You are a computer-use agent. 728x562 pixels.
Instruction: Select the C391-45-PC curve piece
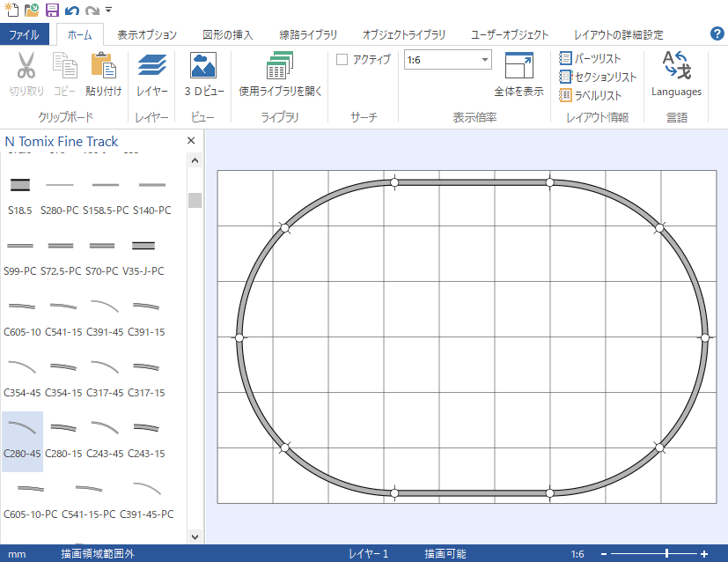click(147, 499)
